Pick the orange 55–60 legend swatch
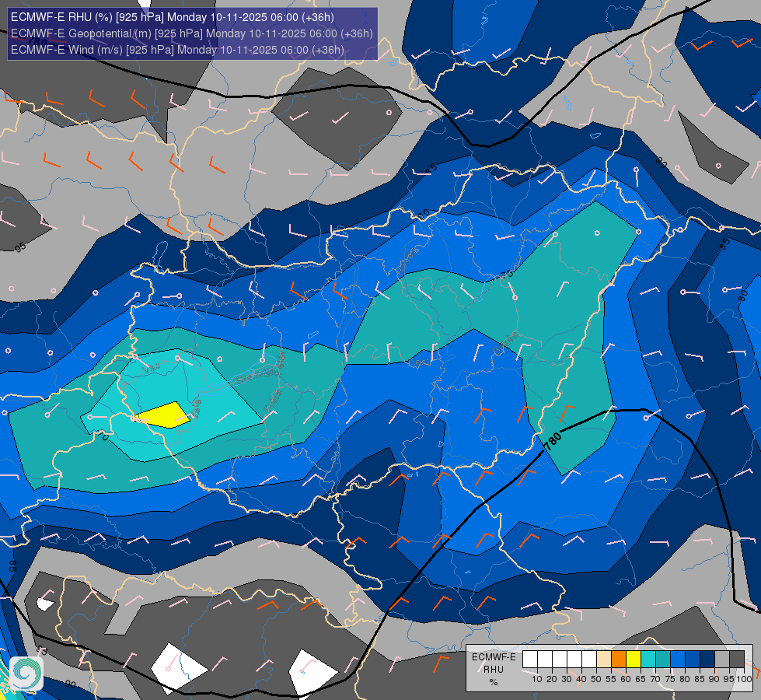 point(618,660)
